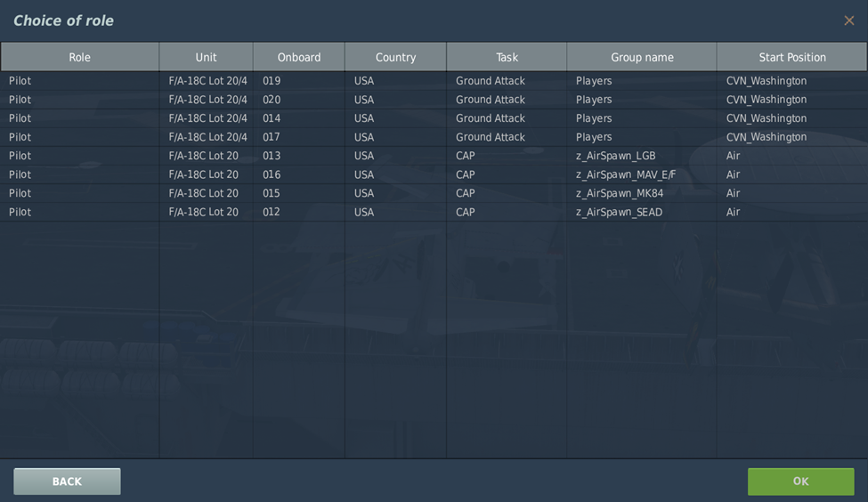Confirm selection with the OK button
This screenshot has height=502, width=868.
pyautogui.click(x=800, y=482)
